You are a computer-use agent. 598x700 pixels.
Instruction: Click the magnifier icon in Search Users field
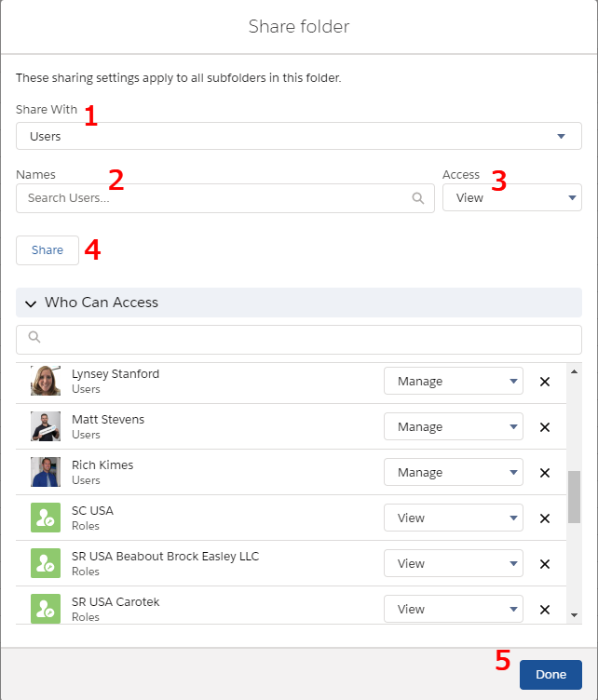pos(418,198)
